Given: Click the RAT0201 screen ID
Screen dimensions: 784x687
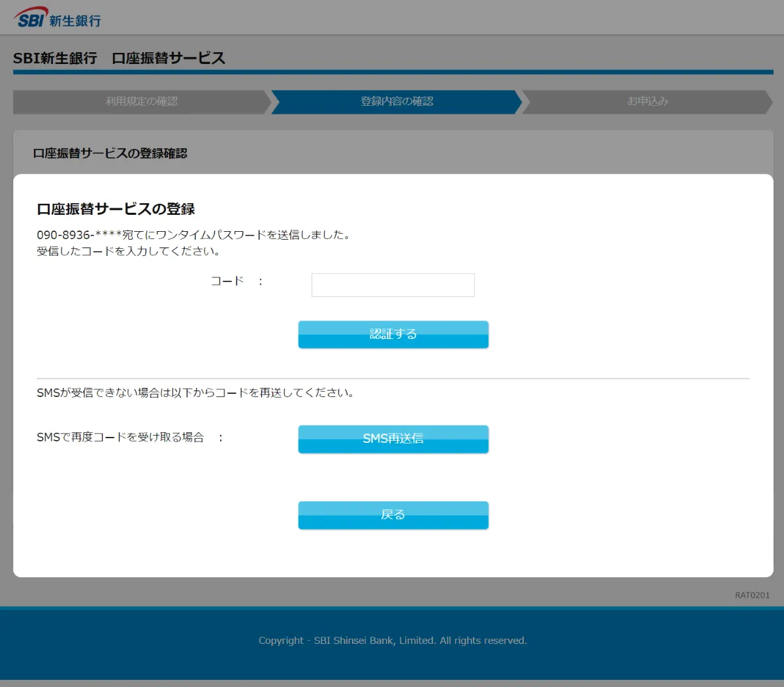Looking at the screenshot, I should tap(752, 596).
